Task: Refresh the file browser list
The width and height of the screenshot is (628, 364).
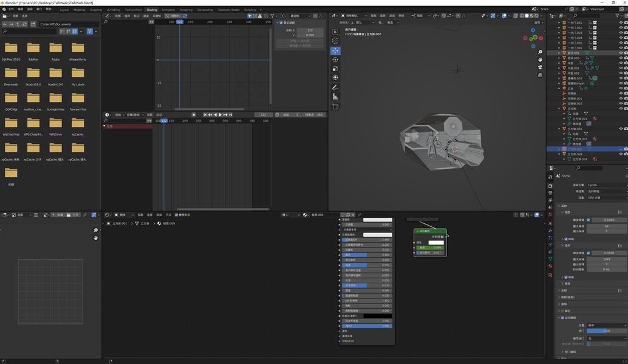Action: pos(24,24)
